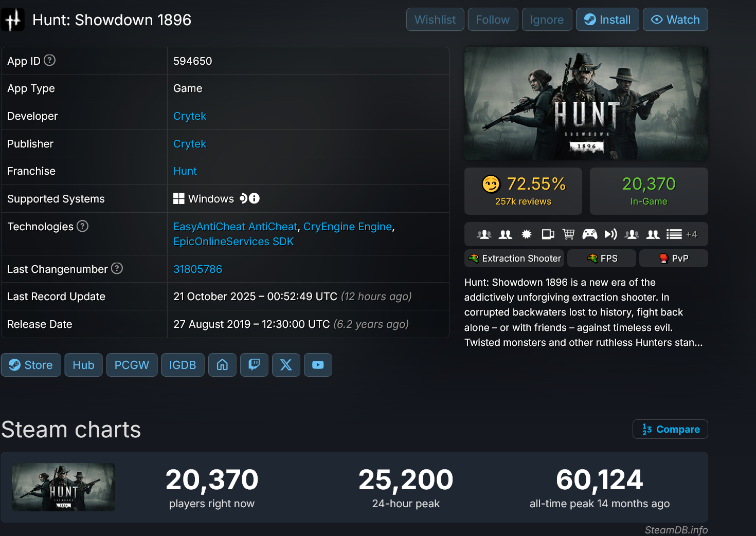756x536 pixels.
Task: Click the 20,370 In-Game count box
Action: pos(649,191)
